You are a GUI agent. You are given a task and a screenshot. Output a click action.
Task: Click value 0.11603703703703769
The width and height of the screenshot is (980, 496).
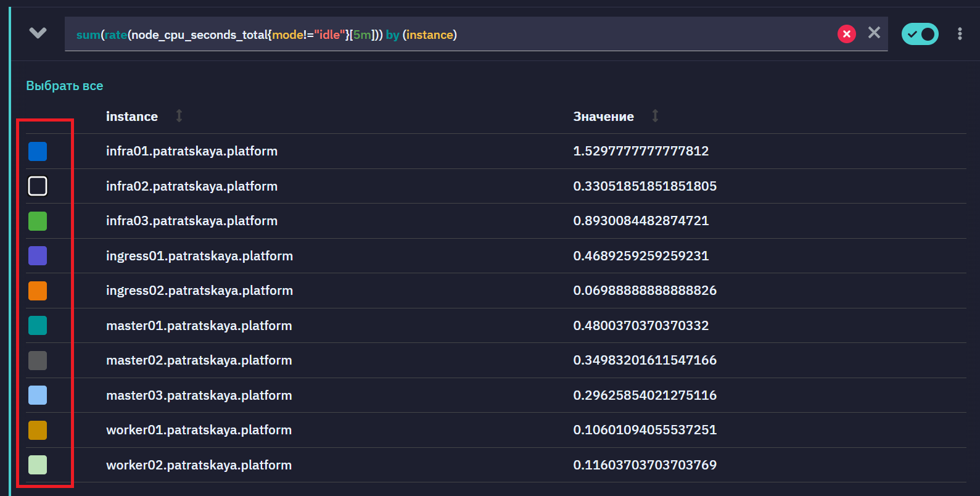(645, 465)
